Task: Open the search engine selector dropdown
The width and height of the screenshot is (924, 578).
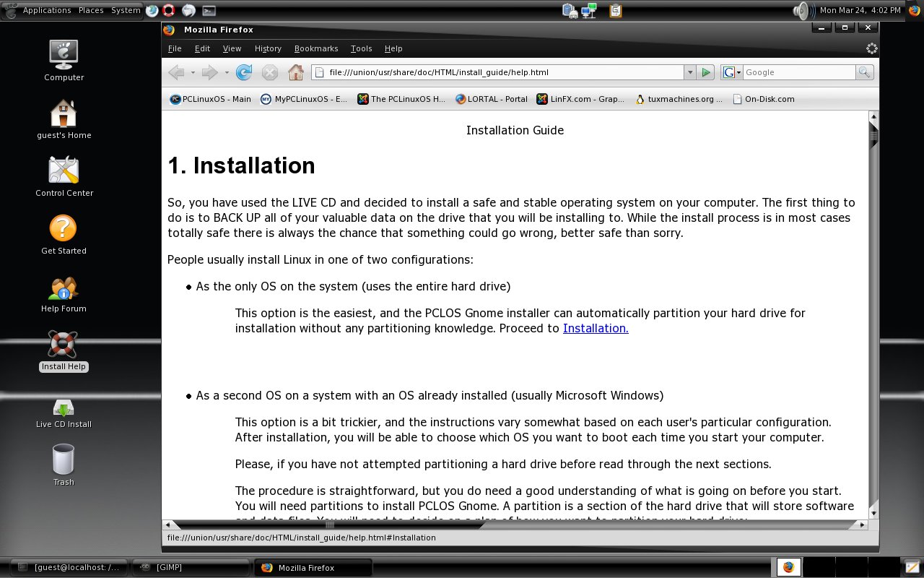Action: [x=732, y=72]
